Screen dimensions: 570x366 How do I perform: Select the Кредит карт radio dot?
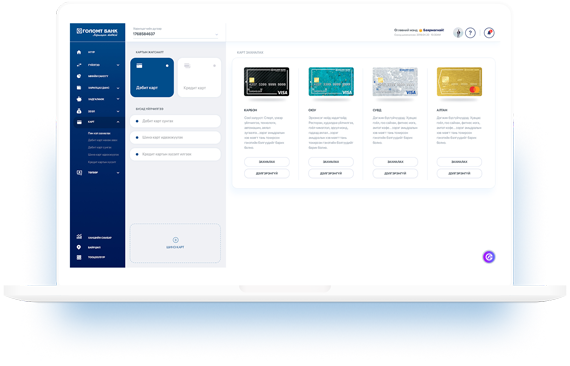pos(214,66)
